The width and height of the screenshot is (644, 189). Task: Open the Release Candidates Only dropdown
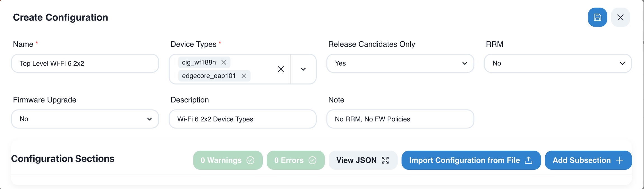(x=400, y=63)
